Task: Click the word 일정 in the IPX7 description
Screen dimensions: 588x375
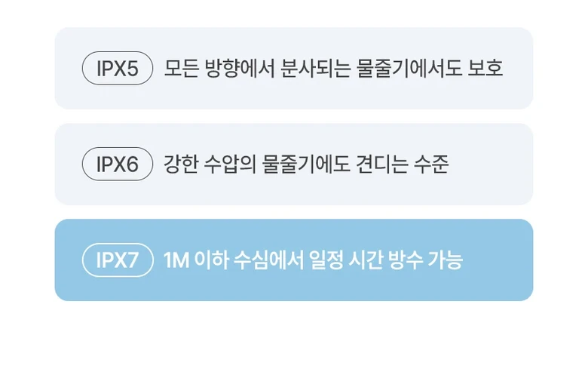Action: 326,260
